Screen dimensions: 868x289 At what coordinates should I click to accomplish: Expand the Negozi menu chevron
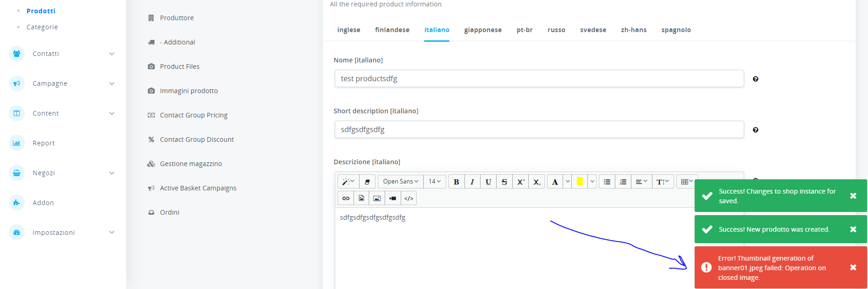coord(112,173)
